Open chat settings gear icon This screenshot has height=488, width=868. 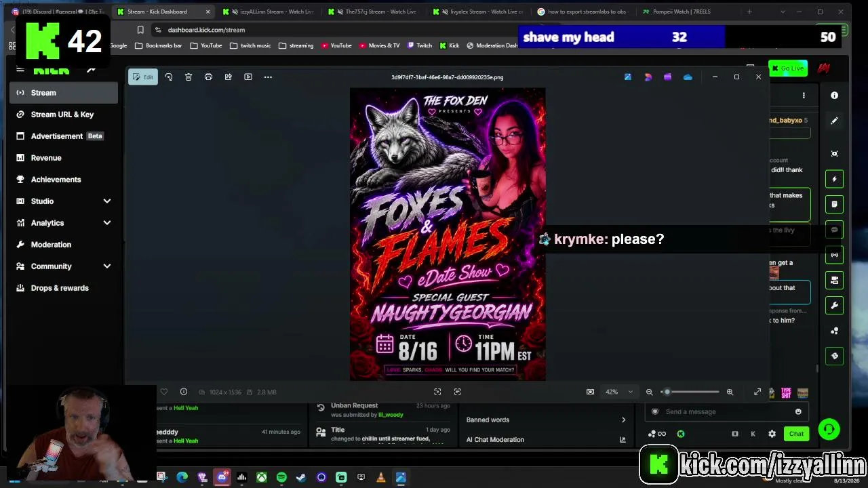(x=772, y=434)
